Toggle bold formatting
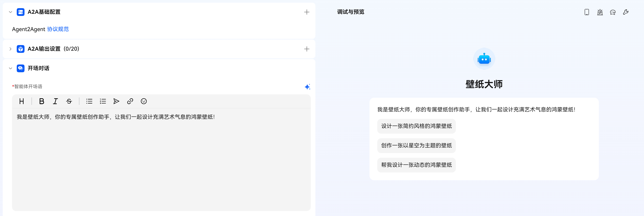The image size is (644, 216). (x=41, y=101)
